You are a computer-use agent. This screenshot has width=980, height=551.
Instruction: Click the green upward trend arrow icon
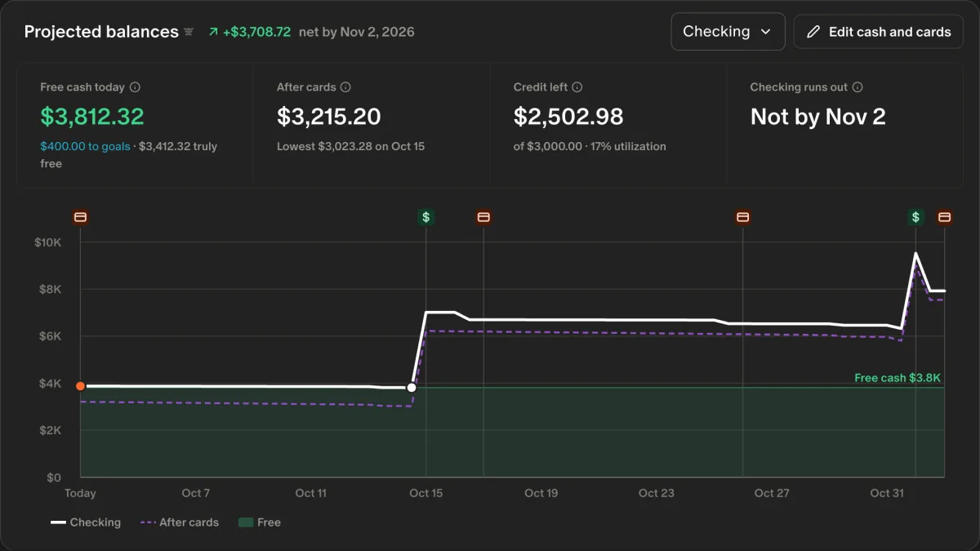[x=213, y=32]
